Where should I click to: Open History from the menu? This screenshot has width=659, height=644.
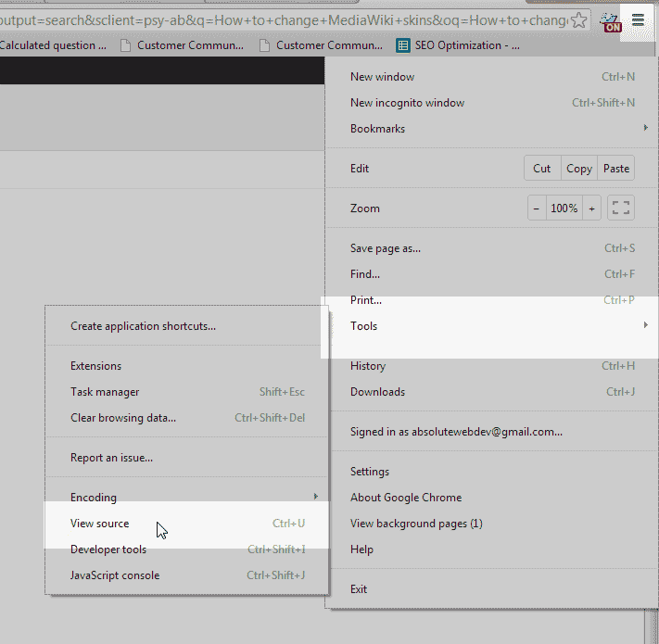pos(492,366)
